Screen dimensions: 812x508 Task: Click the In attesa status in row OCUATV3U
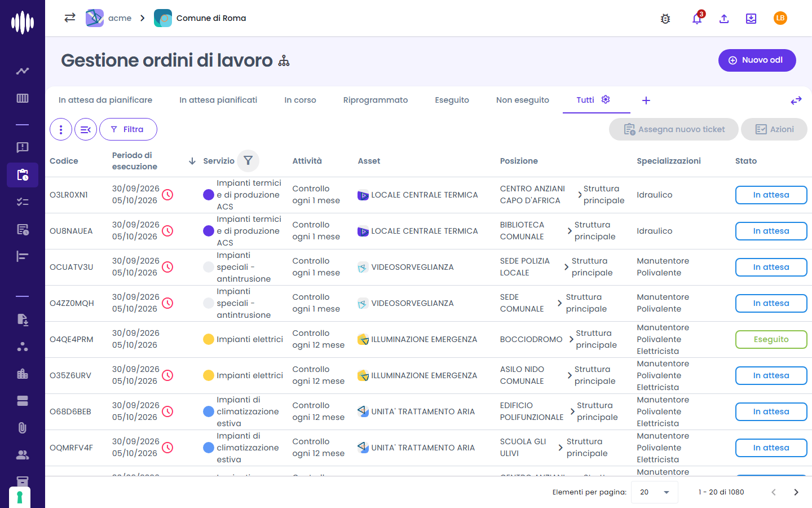771,267
